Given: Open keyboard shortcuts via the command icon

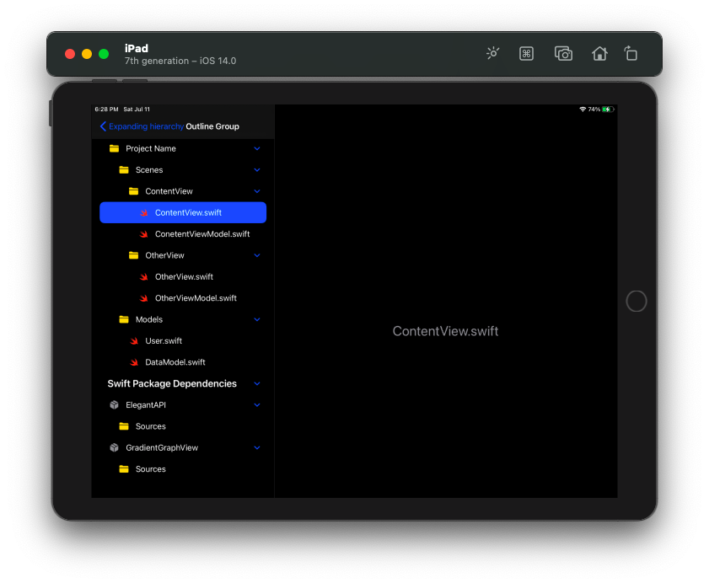Looking at the screenshot, I should pos(526,53).
